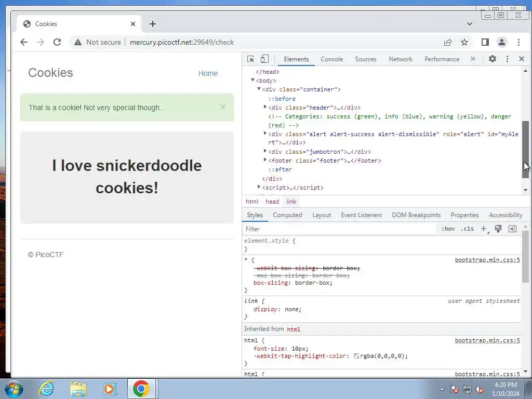Collapse the body element node
Screen dimensions: 532x399
[253, 80]
